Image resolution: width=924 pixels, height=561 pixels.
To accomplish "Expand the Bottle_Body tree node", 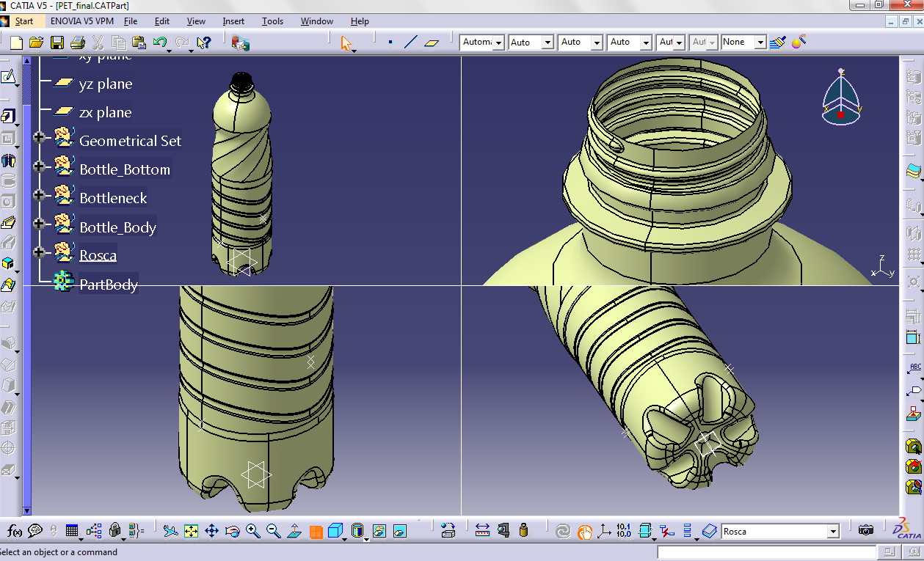I will [39, 224].
